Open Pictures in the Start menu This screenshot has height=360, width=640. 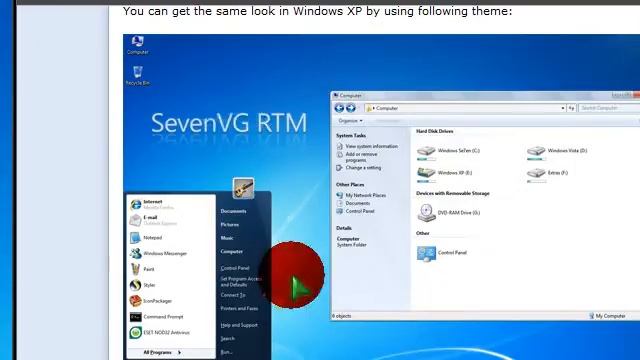pos(230,224)
